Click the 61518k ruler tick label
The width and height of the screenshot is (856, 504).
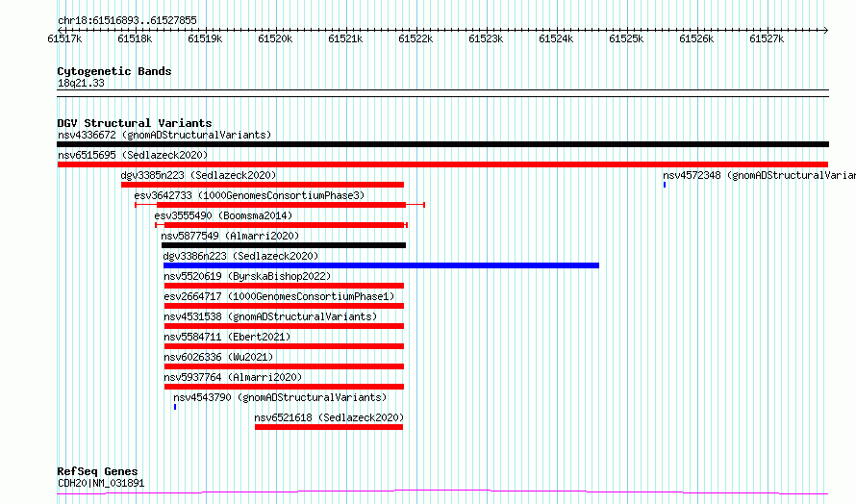(135, 39)
